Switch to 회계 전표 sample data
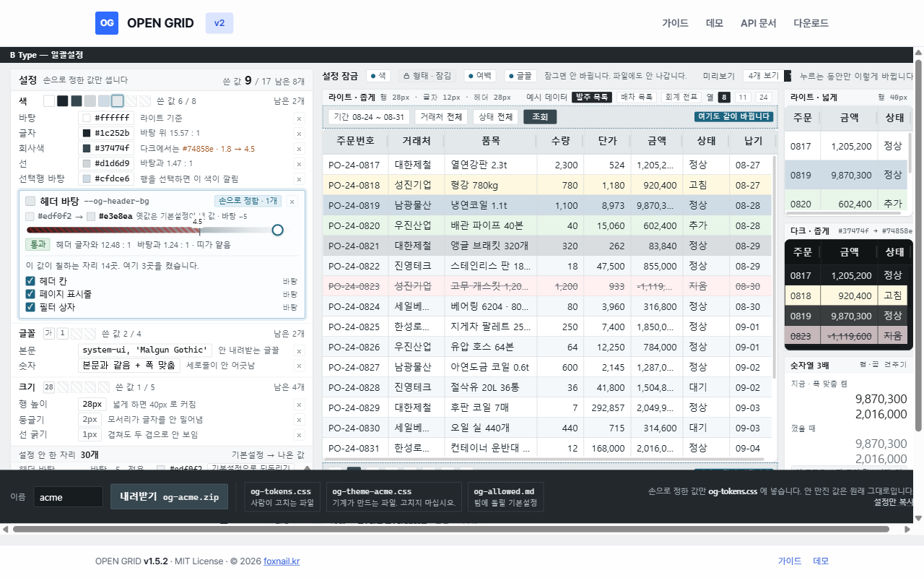This screenshot has width=924, height=578. tap(682, 97)
